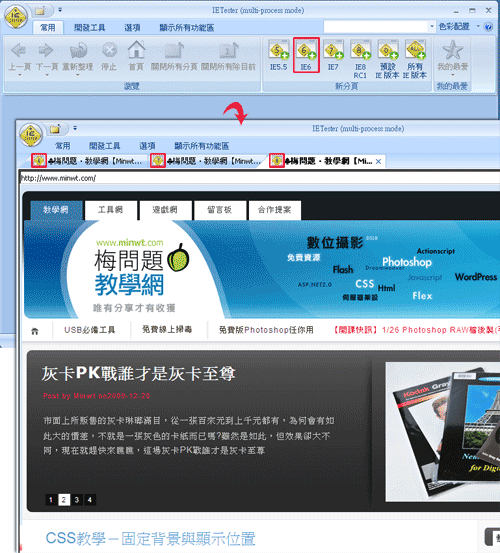Click the home page (首頁) icon
Image resolution: width=500 pixels, height=553 pixels.
[136, 55]
